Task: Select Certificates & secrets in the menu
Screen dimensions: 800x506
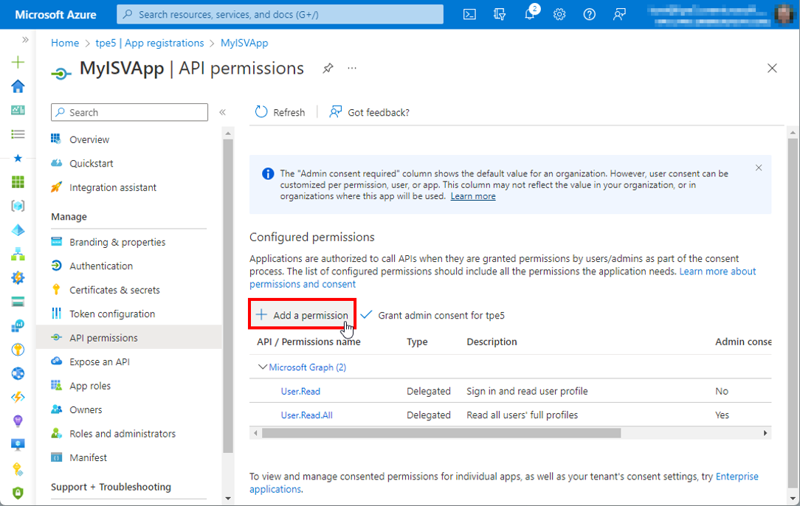Action: [x=114, y=290]
